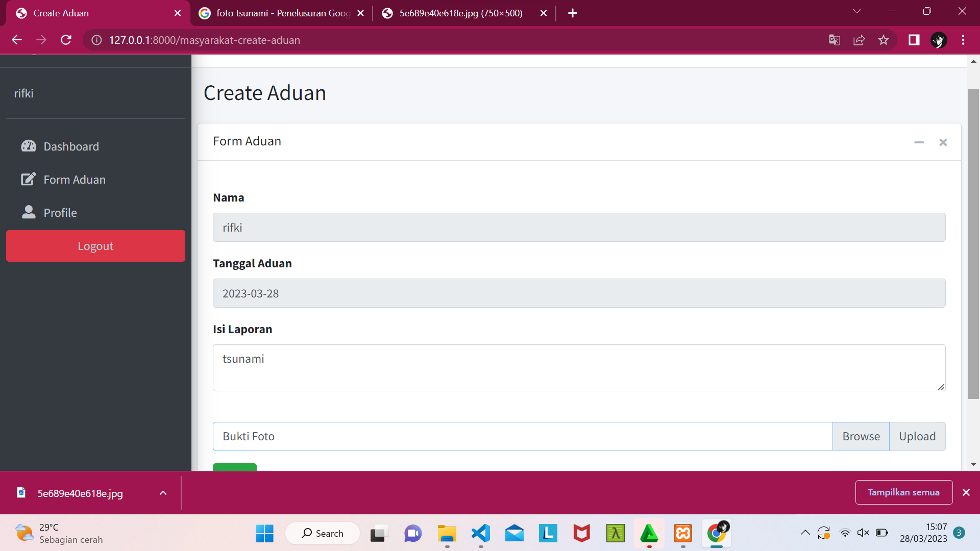Expand download options for 5e689e40e618e.jpg
Image resolution: width=980 pixels, height=551 pixels.
[x=163, y=493]
